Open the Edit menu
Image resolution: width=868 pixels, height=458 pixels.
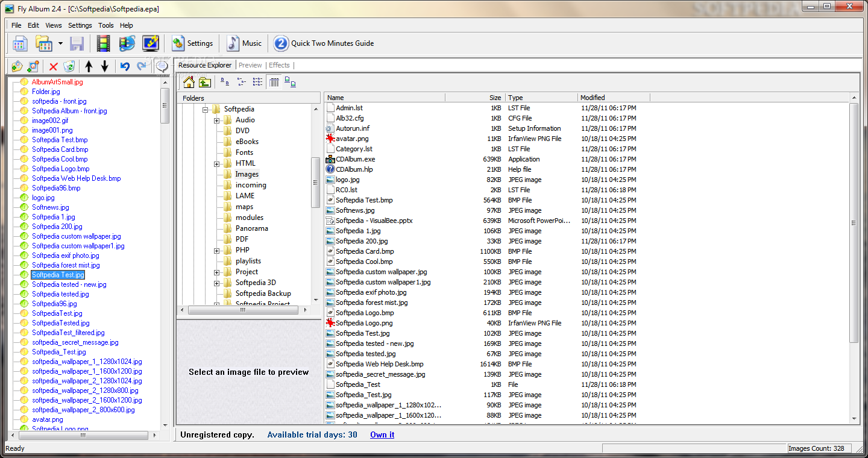click(x=33, y=25)
